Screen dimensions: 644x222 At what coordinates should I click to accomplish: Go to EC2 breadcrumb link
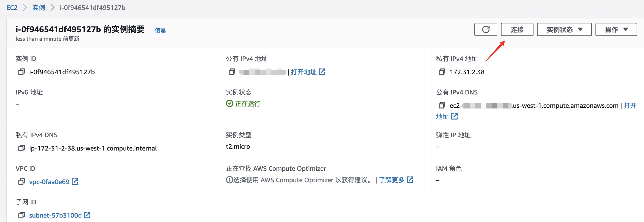point(12,8)
